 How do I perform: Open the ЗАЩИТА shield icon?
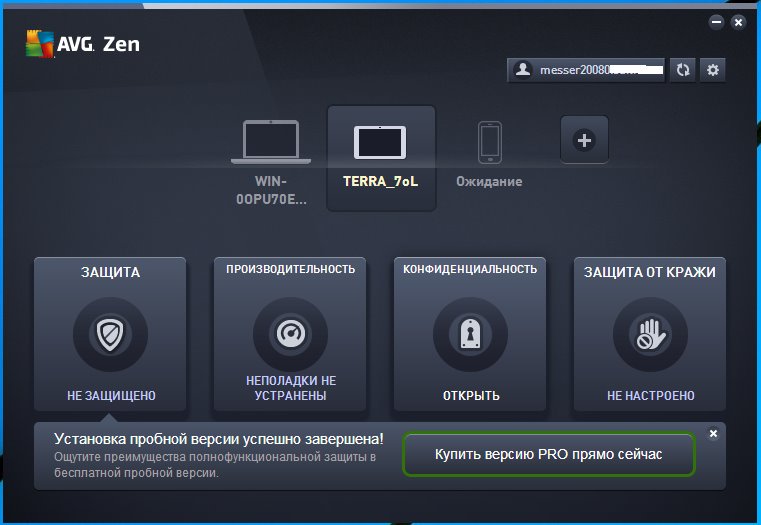tap(110, 334)
